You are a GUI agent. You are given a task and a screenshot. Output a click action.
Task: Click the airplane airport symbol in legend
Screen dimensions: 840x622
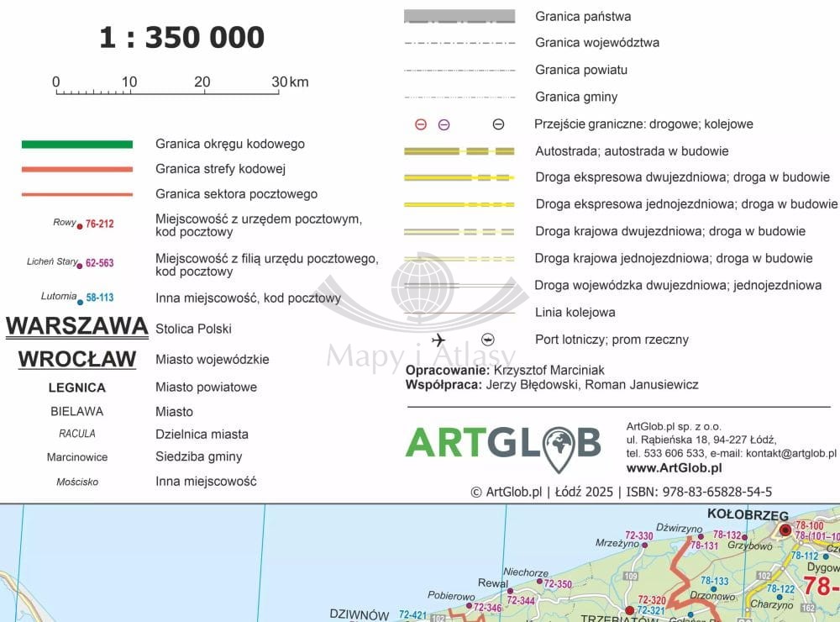[438, 340]
